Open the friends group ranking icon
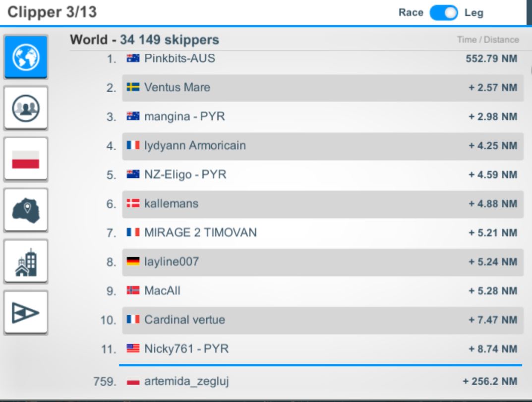This screenshot has width=532, height=402. click(26, 108)
